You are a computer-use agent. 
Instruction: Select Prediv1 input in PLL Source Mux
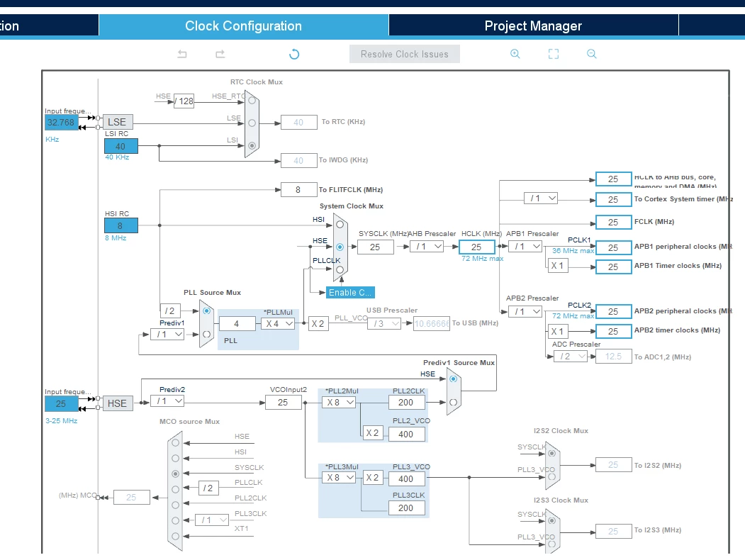coord(206,335)
